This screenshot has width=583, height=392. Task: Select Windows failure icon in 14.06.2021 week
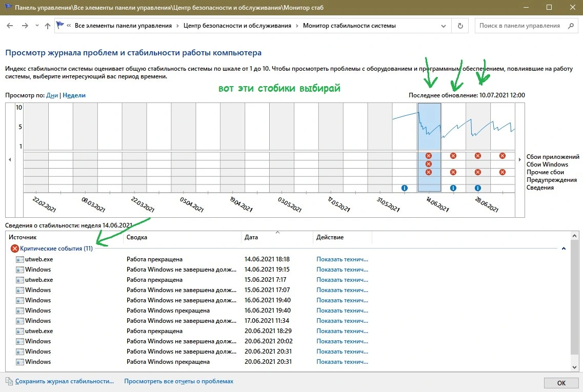[x=429, y=164]
